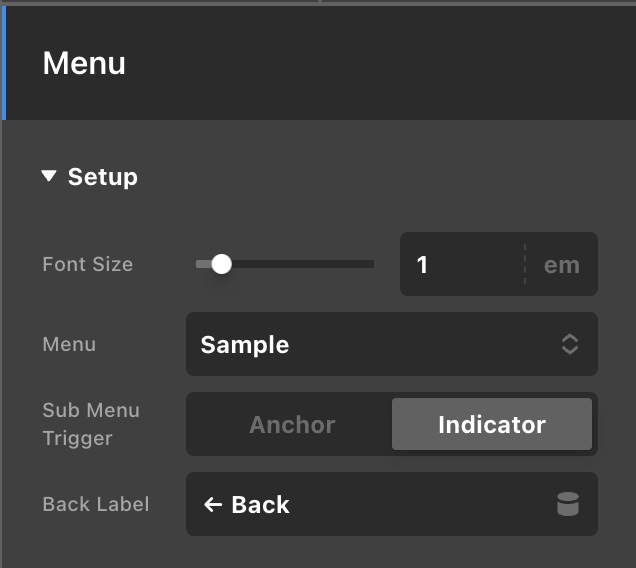
Task: Click the Setup section heading
Action: click(103, 177)
